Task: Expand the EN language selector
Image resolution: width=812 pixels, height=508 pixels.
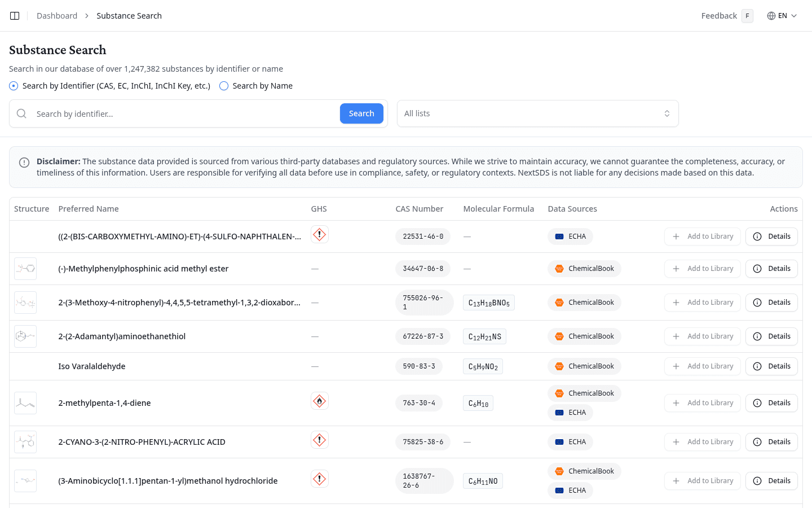Action: 782,16
